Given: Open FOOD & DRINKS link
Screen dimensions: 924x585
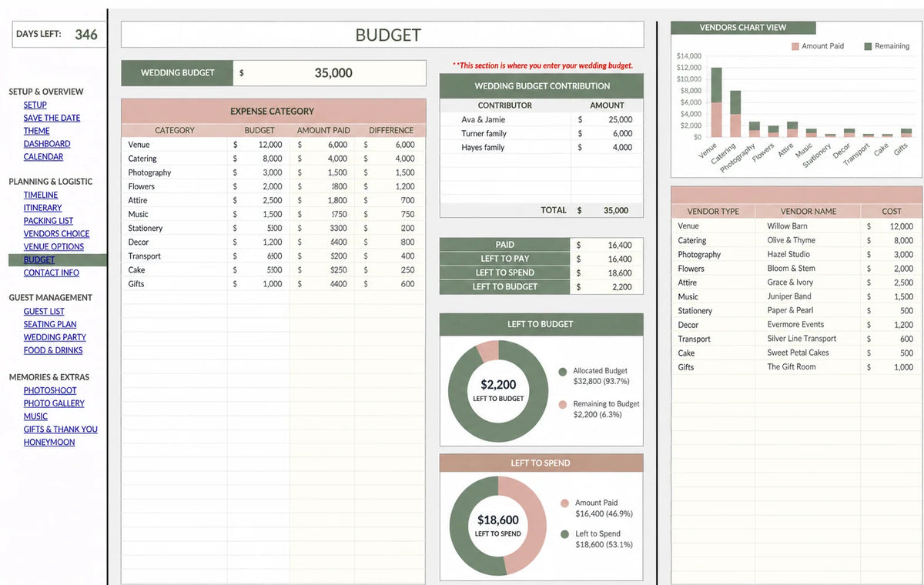Looking at the screenshot, I should (52, 350).
